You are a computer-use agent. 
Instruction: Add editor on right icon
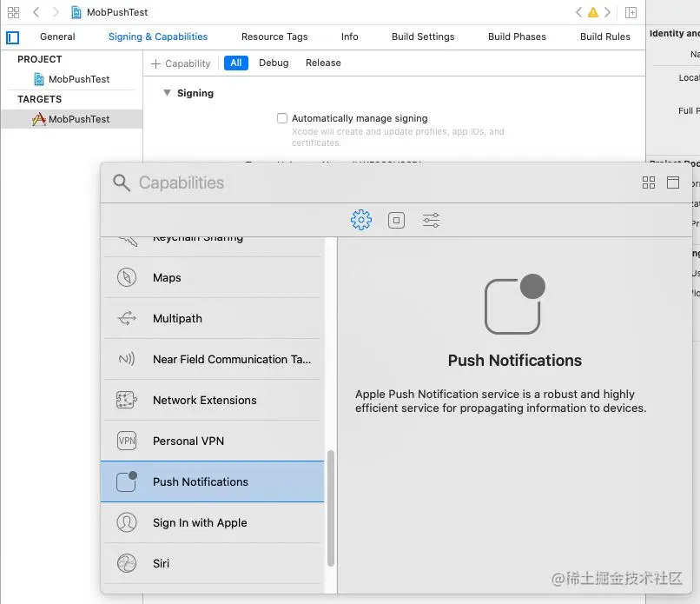[631, 12]
